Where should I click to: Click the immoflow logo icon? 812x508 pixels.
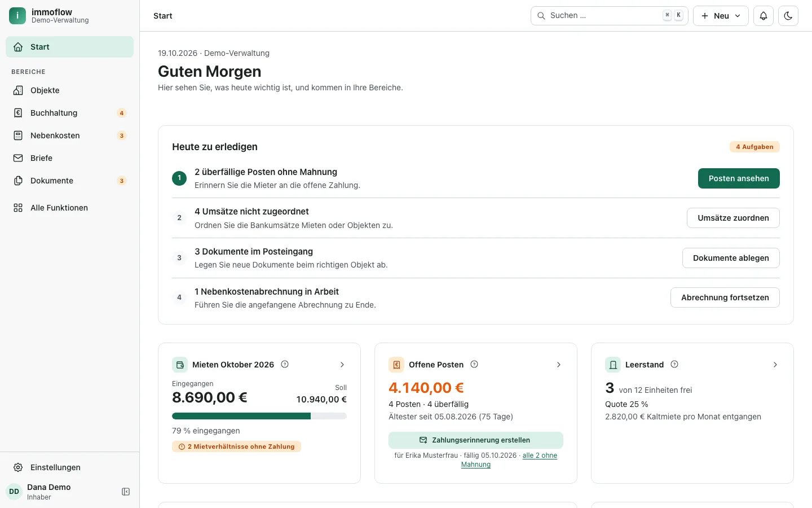point(17,16)
